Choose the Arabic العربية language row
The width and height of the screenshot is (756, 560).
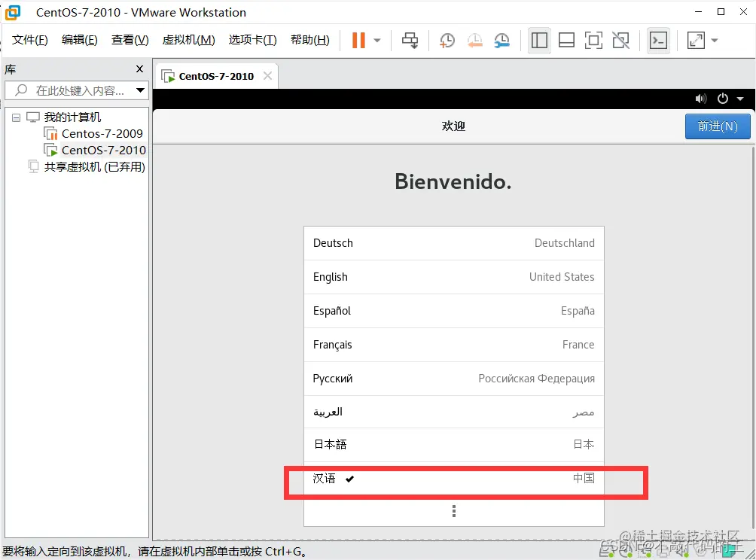tap(454, 412)
